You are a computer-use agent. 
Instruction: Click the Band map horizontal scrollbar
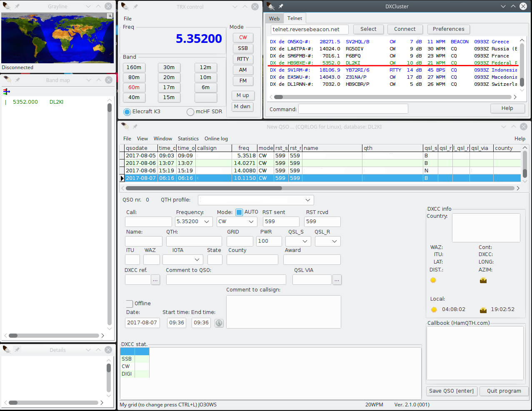click(x=54, y=336)
